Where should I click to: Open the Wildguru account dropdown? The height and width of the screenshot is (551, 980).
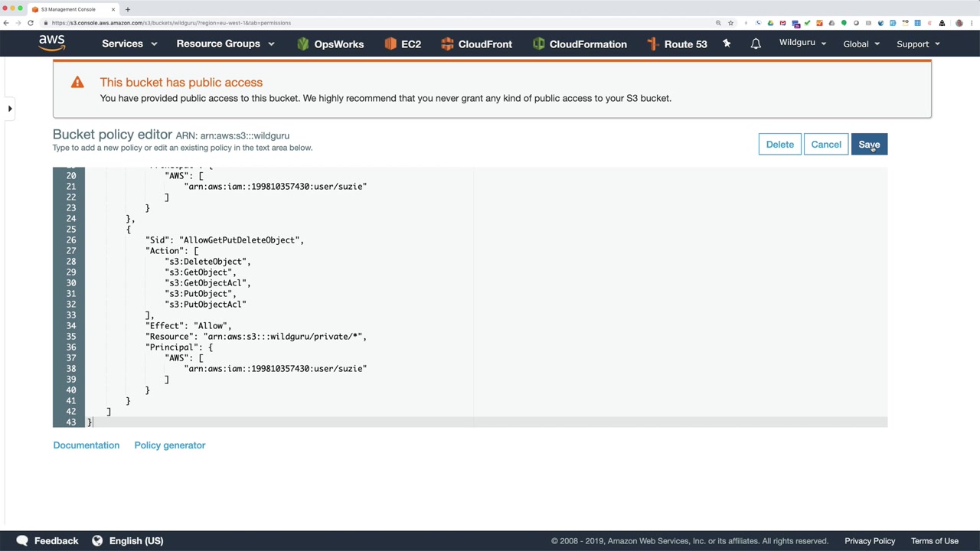(802, 43)
